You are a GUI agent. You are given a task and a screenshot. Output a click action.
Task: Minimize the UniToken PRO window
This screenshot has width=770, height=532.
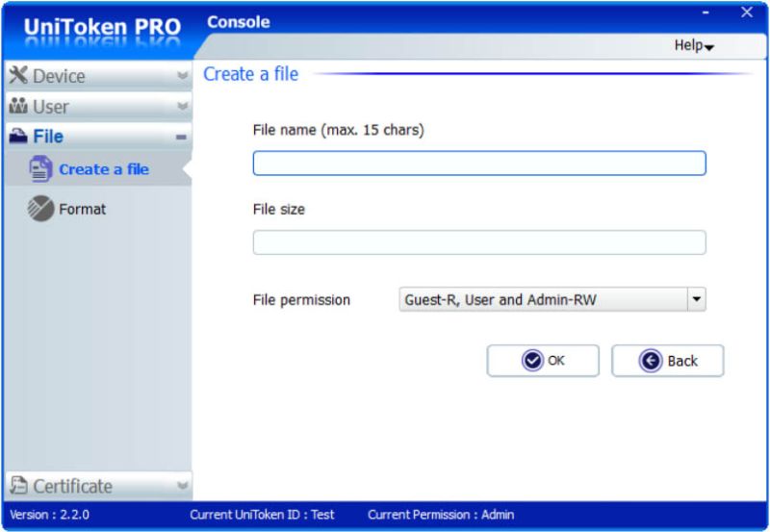[706, 13]
